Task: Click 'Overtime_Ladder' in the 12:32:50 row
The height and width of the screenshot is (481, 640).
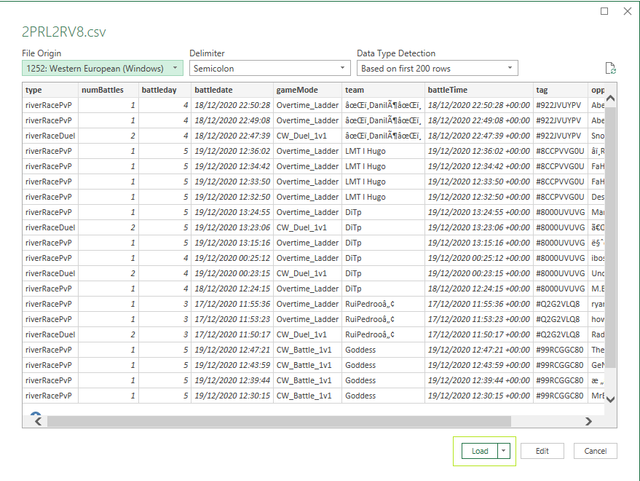Action: [307, 197]
